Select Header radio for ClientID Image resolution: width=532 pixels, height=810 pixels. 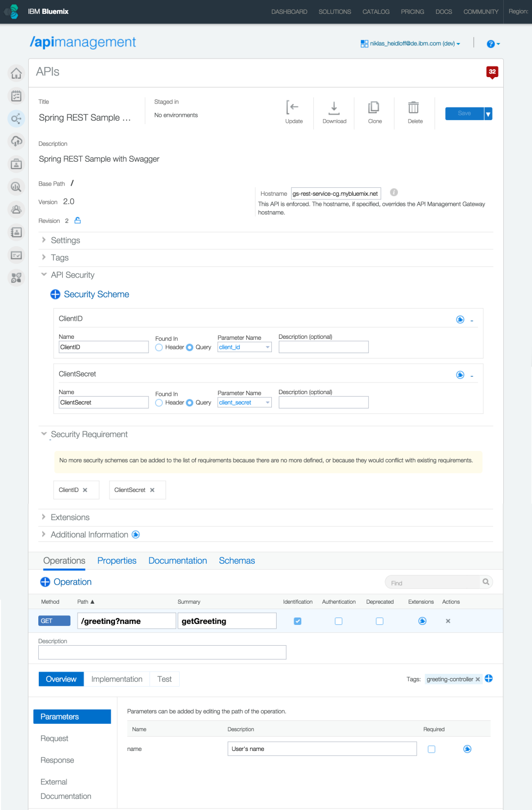(159, 347)
